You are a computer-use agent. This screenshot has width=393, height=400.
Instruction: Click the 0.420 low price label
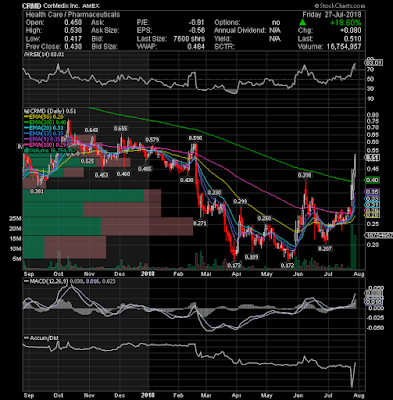pyautogui.click(x=186, y=180)
